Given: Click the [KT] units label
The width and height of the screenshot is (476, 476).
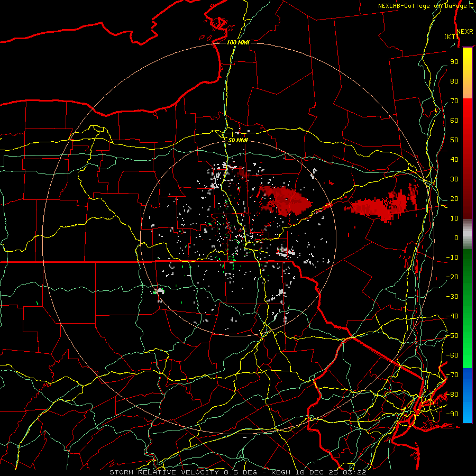Looking at the screenshot, I should [x=451, y=36].
